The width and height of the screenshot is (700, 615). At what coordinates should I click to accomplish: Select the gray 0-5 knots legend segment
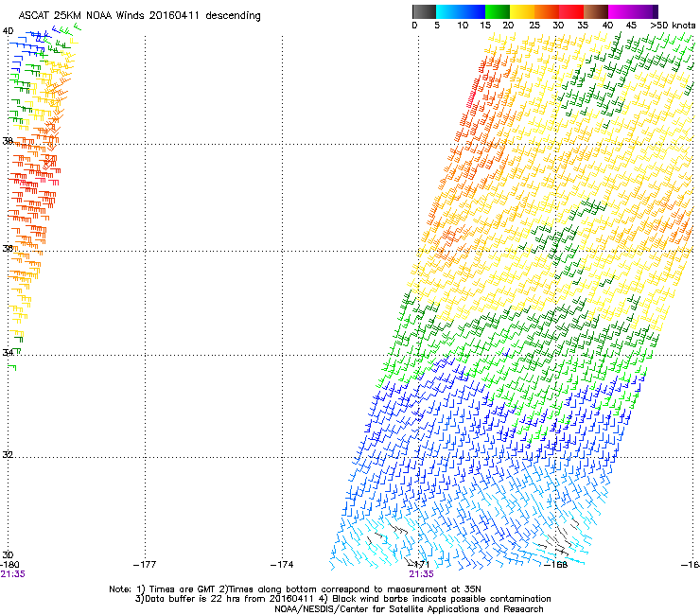coord(424,11)
